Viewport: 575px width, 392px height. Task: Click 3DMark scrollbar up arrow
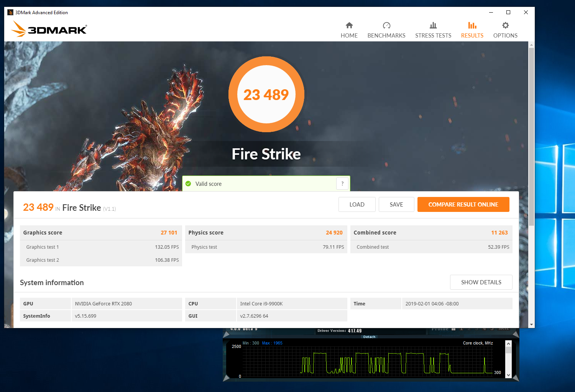[x=531, y=45]
